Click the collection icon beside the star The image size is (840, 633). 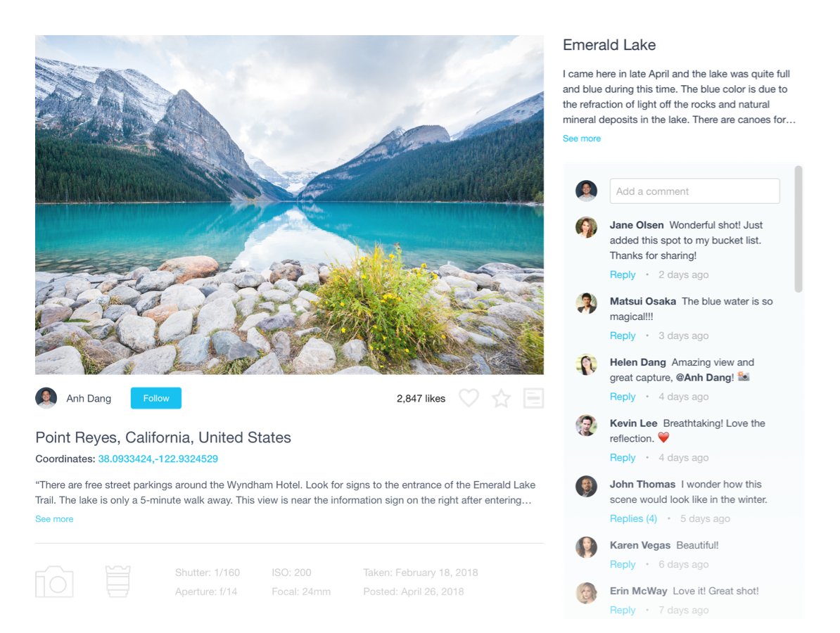533,398
